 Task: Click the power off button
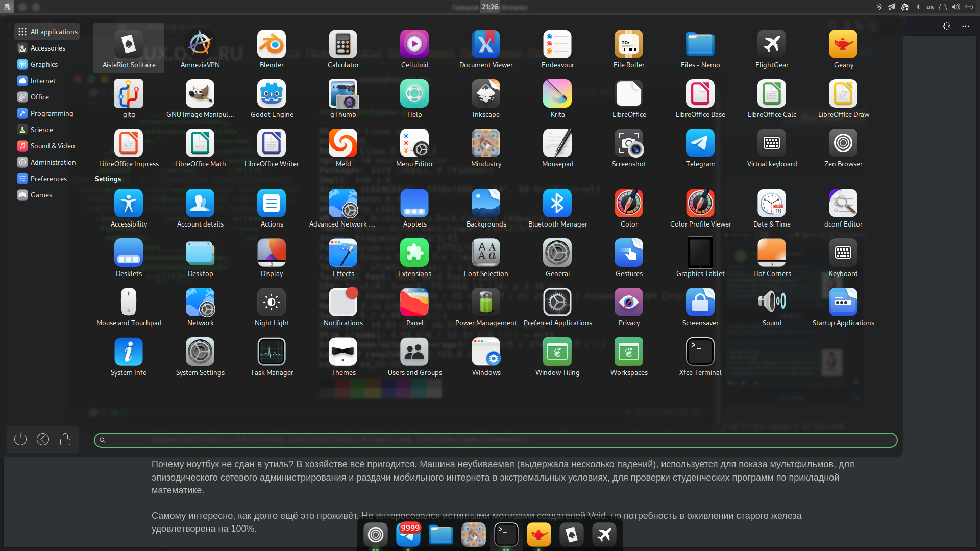(x=20, y=439)
